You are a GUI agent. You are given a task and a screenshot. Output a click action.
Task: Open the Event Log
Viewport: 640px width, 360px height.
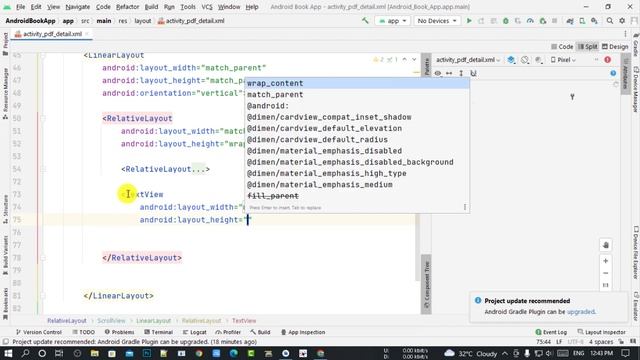tap(551, 332)
